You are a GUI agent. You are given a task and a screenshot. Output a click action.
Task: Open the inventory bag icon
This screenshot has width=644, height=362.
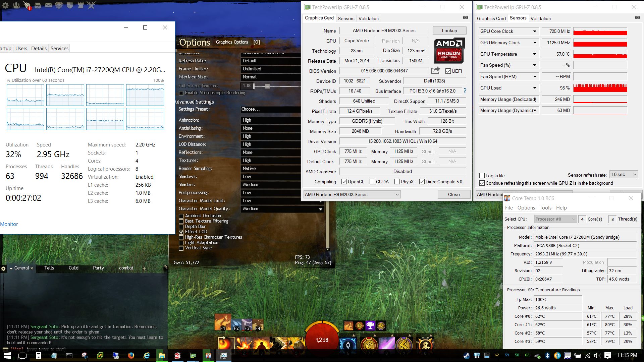(x=38, y=5)
